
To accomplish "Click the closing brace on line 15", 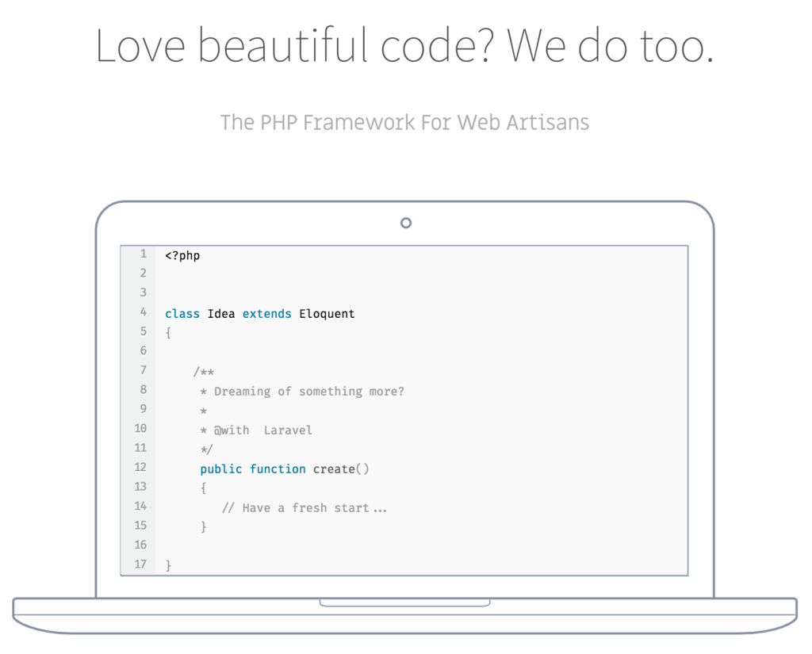I will pos(204,527).
